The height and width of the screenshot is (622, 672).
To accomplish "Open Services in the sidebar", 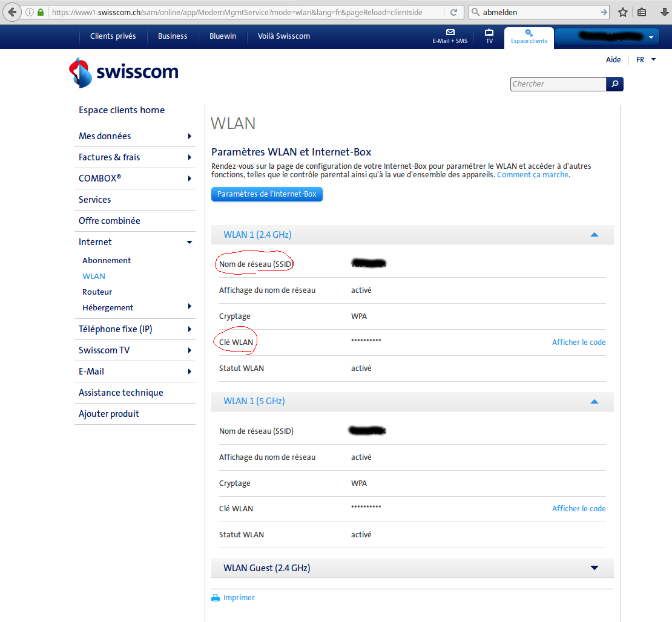I will tap(94, 200).
